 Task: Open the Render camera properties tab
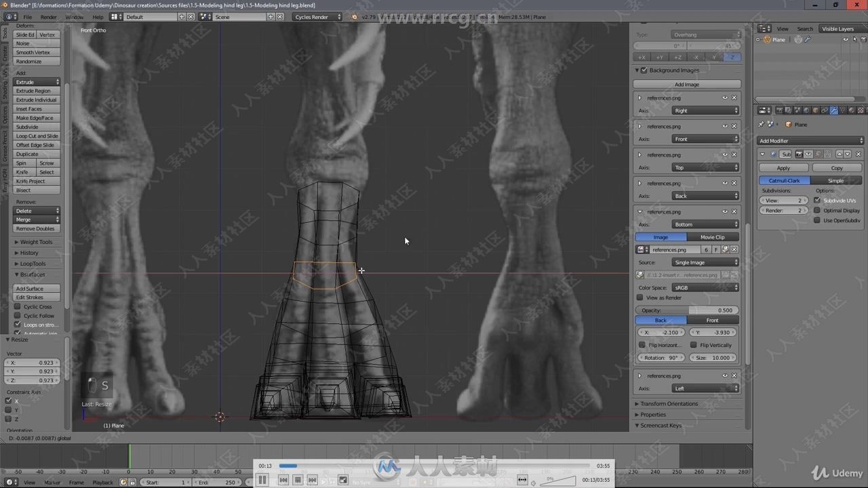tap(779, 110)
